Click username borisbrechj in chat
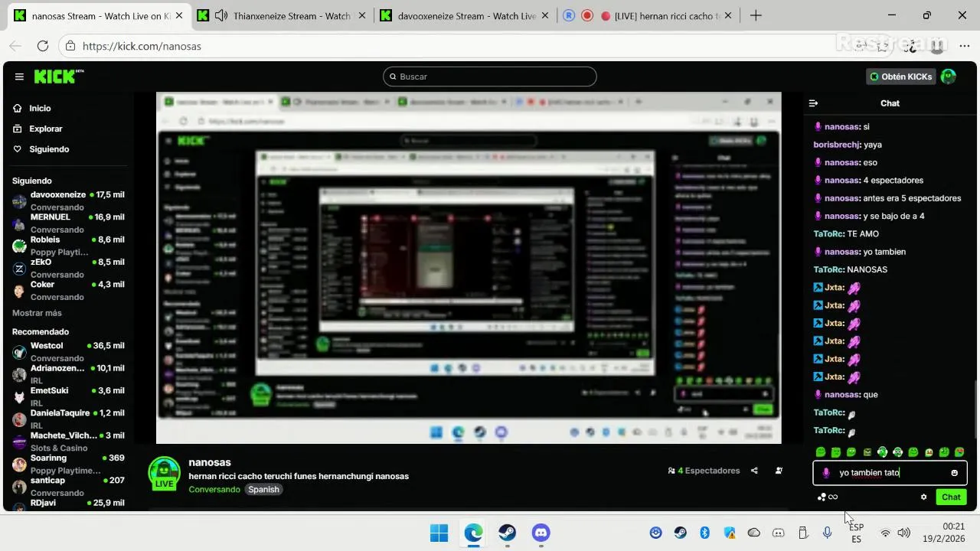 837,145
